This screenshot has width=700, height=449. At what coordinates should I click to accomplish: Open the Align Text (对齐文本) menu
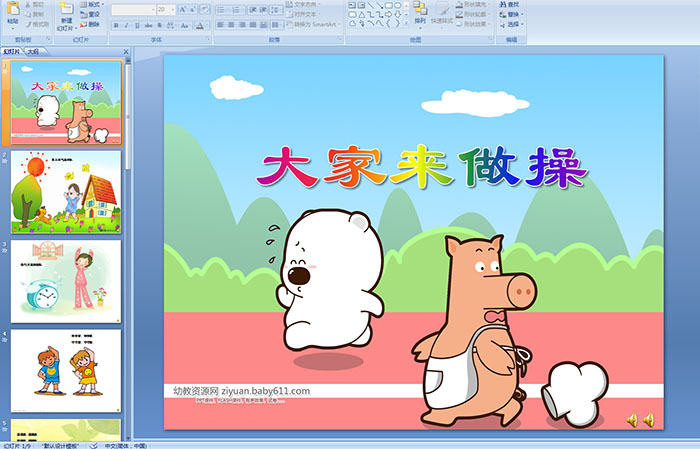coord(304,14)
